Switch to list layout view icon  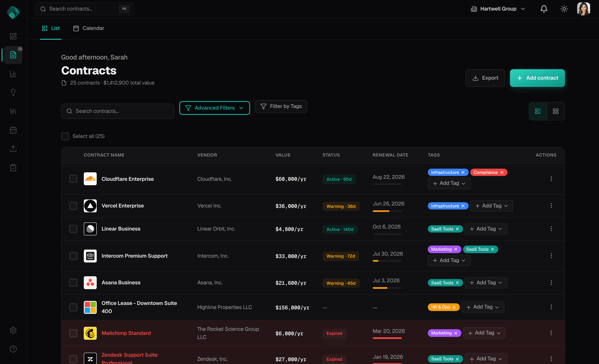click(538, 111)
